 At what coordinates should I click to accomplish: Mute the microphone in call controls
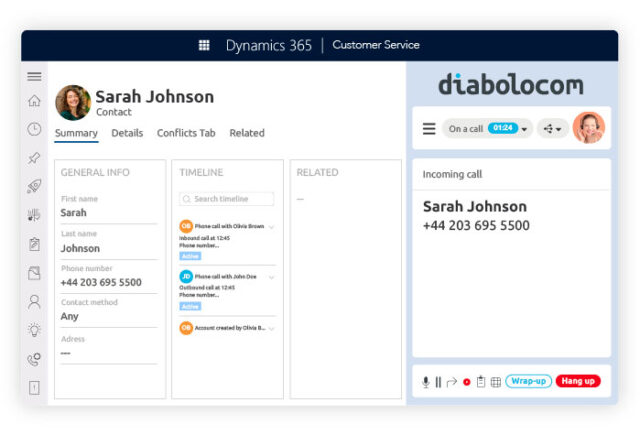pos(426,382)
